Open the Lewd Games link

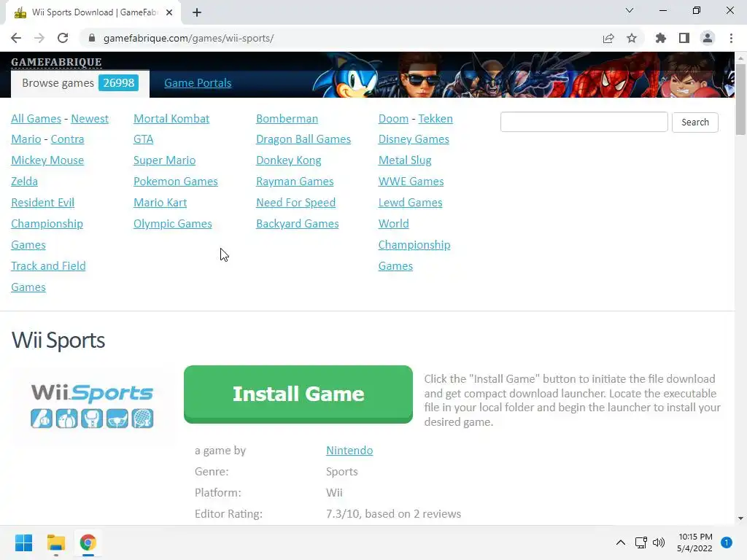[410, 203]
